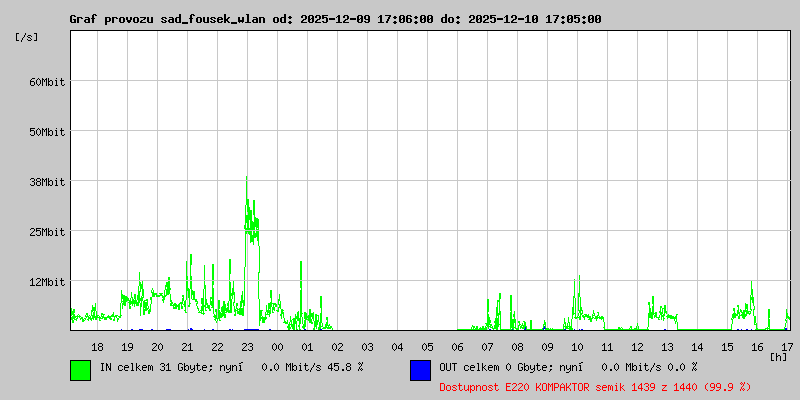The width and height of the screenshot is (800, 400).
Task: Click the hour label '12' on the x-axis
Action: [637, 347]
